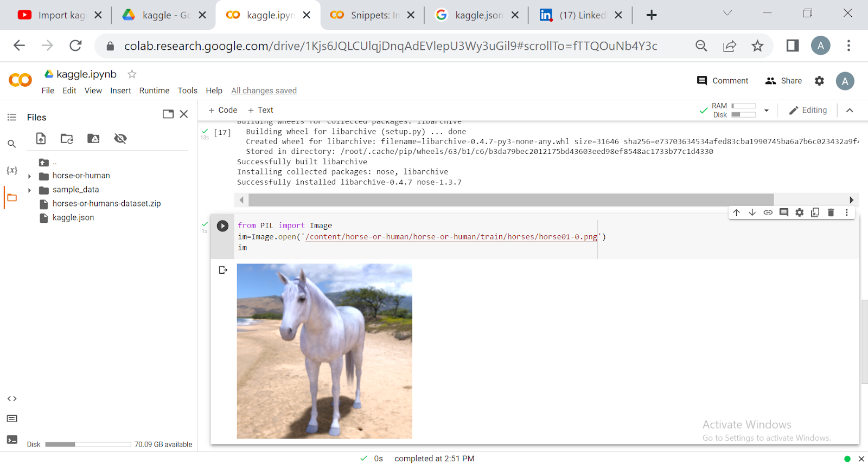Screen dimensions: 868x465
Task: Run the PIL Image code cell
Action: (222, 226)
